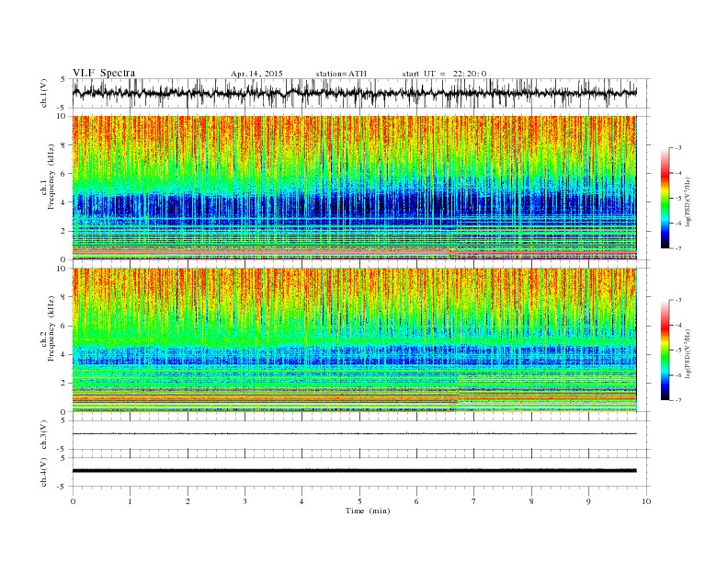The height and width of the screenshot is (563, 728).
Task: Click the 'ch.3(V)' axis label
Action: pyautogui.click(x=44, y=435)
